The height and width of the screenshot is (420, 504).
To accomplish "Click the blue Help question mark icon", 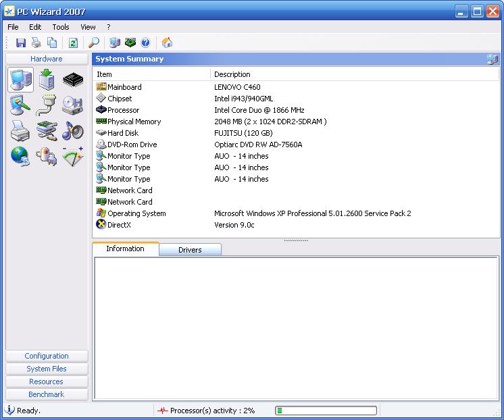I will (146, 43).
